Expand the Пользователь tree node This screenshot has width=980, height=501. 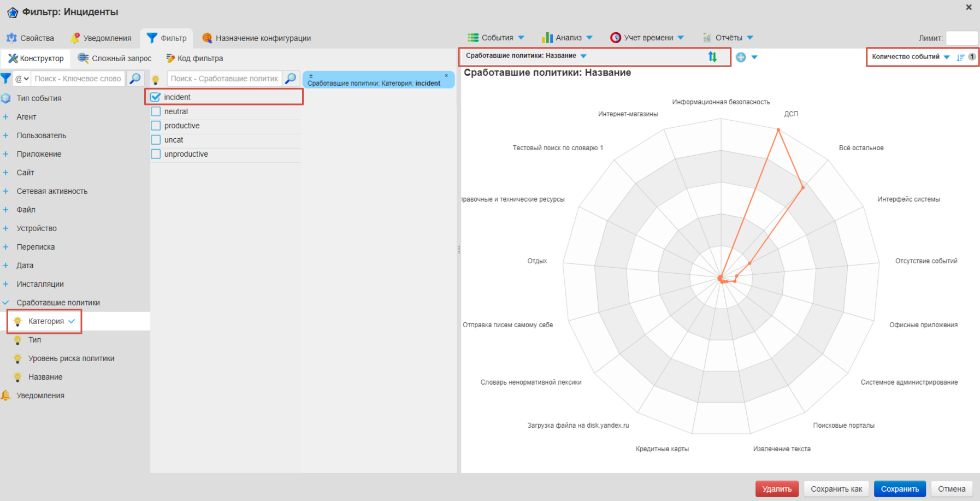(5, 135)
